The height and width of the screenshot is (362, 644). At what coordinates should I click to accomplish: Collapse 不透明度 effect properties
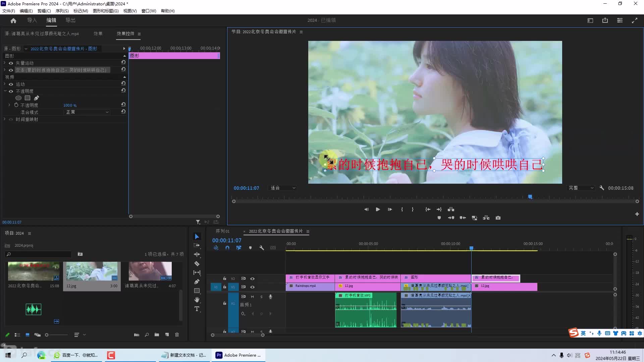(5, 91)
